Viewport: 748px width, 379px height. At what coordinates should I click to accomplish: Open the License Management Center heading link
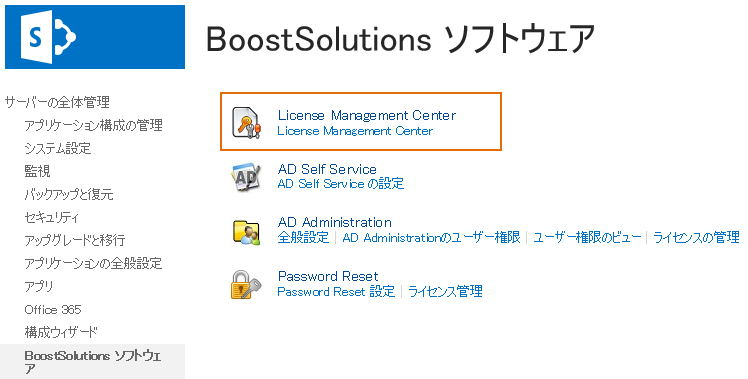(366, 115)
